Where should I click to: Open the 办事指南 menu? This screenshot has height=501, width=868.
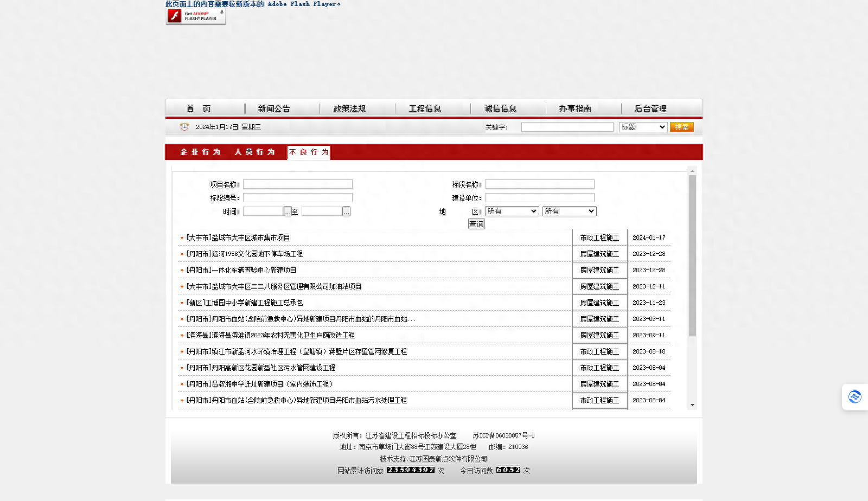pos(575,108)
